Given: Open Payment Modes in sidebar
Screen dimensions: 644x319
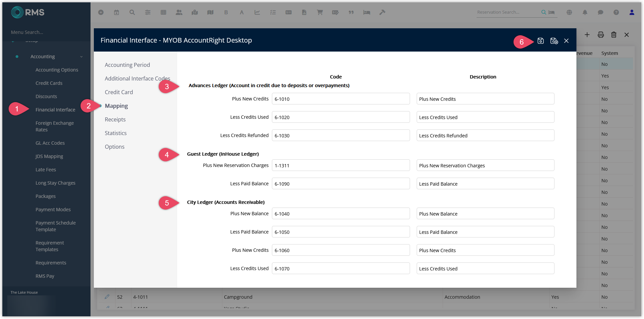Looking at the screenshot, I should tap(53, 210).
